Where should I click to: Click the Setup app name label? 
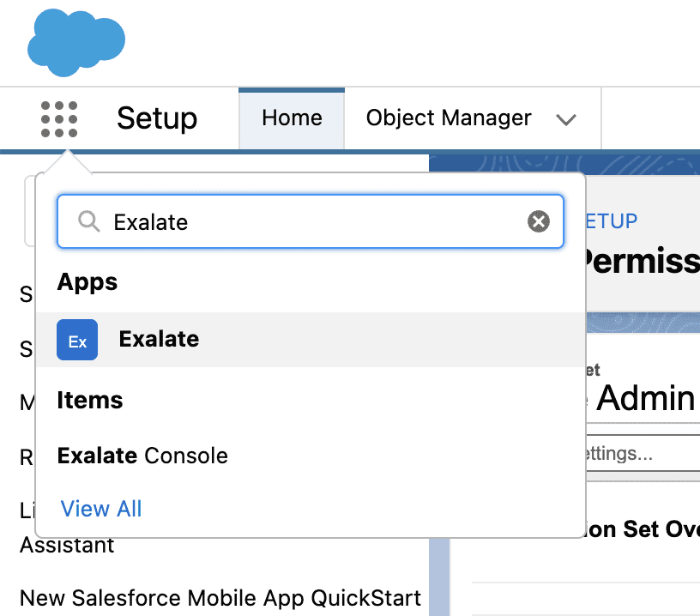point(157,118)
